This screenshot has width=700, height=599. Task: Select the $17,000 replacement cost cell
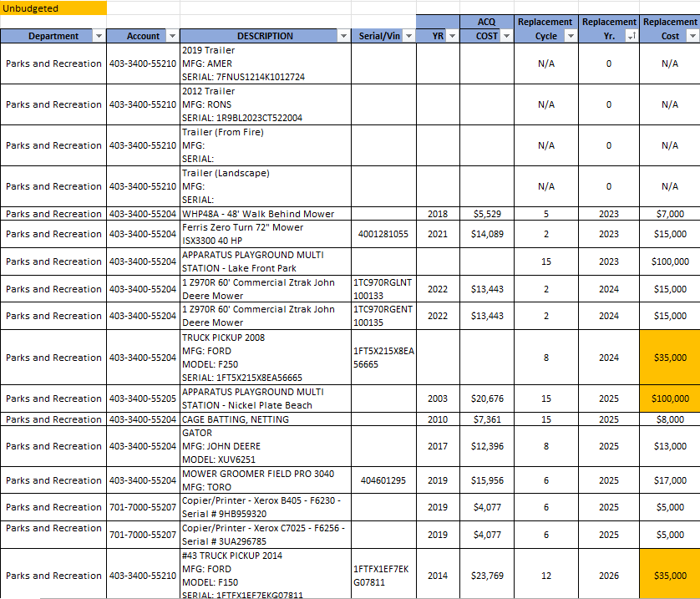(x=670, y=480)
